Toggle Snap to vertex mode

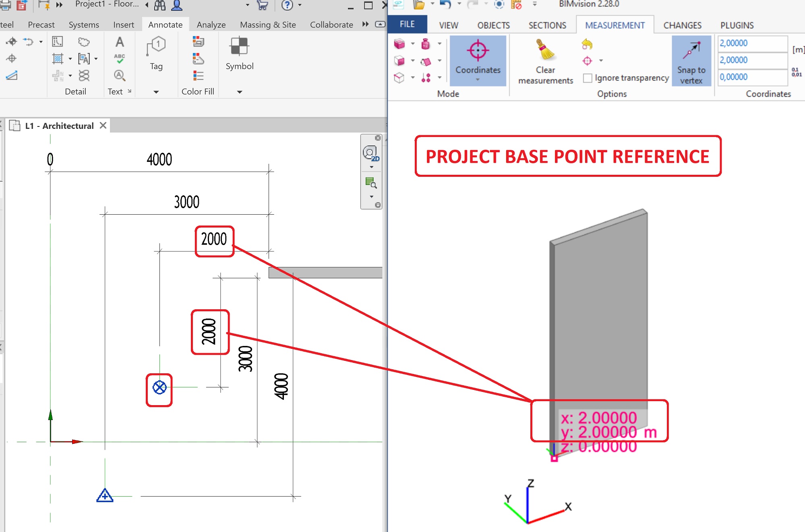(691, 60)
